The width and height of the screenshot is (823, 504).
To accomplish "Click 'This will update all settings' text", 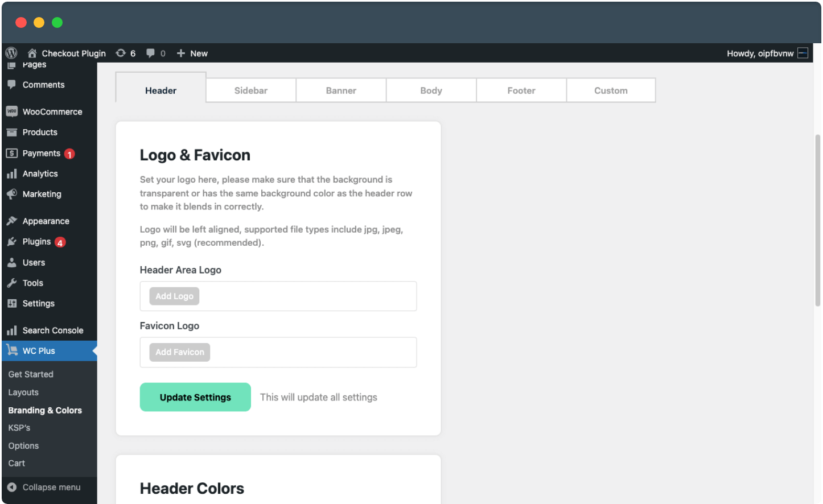I will click(x=319, y=397).
